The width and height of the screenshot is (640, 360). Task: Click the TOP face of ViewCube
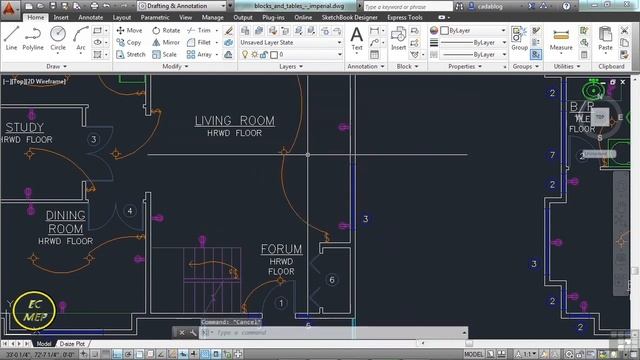click(600, 117)
